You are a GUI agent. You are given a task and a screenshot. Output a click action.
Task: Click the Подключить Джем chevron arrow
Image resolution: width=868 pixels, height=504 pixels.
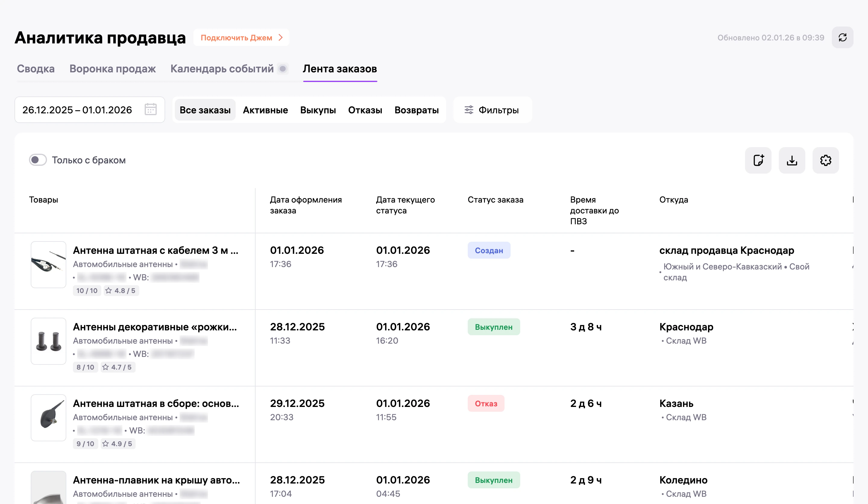tap(281, 38)
